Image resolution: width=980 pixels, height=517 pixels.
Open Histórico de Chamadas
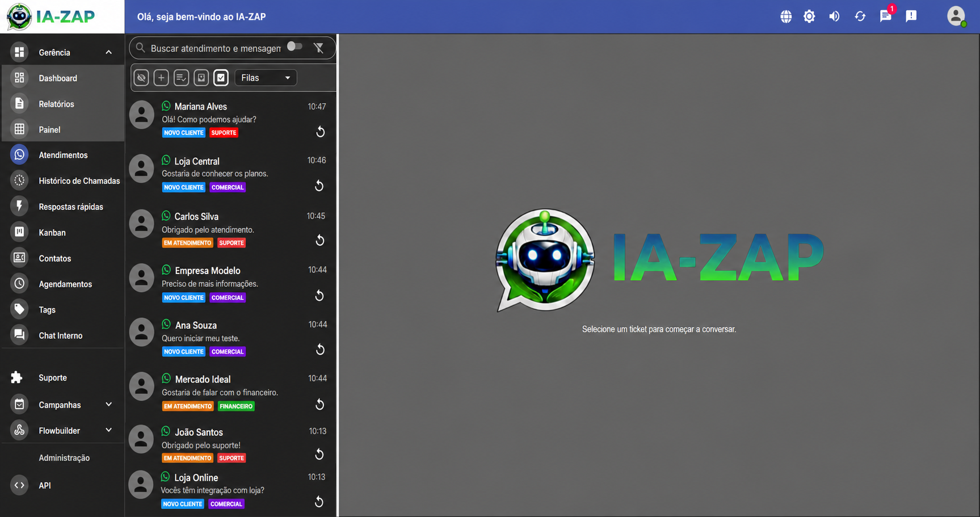[x=63, y=181]
